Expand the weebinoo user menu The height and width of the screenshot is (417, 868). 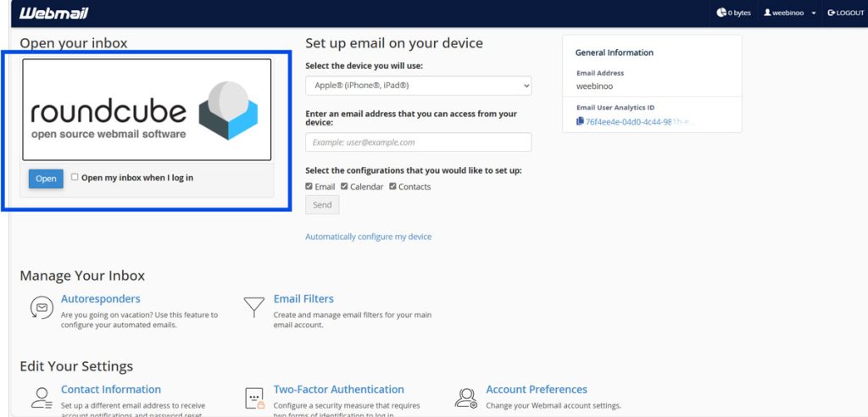pos(790,13)
